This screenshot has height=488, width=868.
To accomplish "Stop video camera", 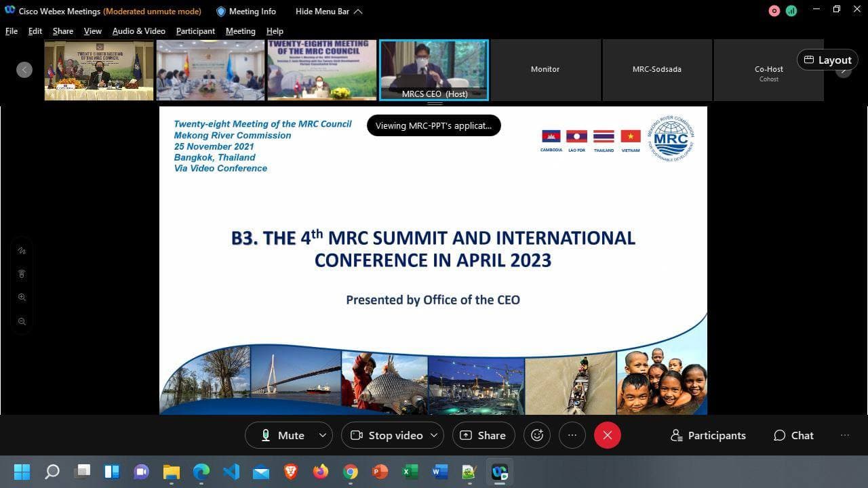I will pyautogui.click(x=386, y=435).
